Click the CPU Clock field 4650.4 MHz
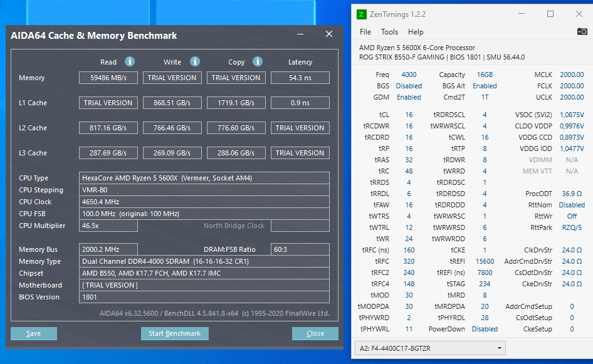 [x=204, y=202]
